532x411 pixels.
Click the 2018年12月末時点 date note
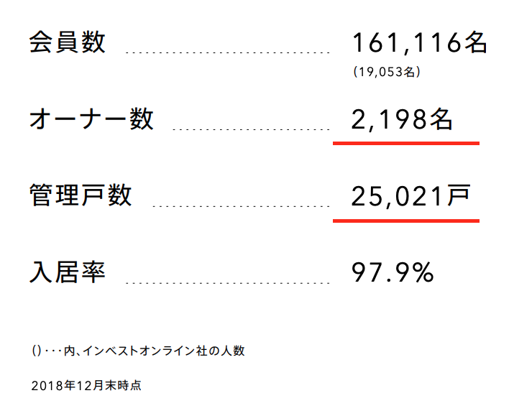click(x=86, y=386)
